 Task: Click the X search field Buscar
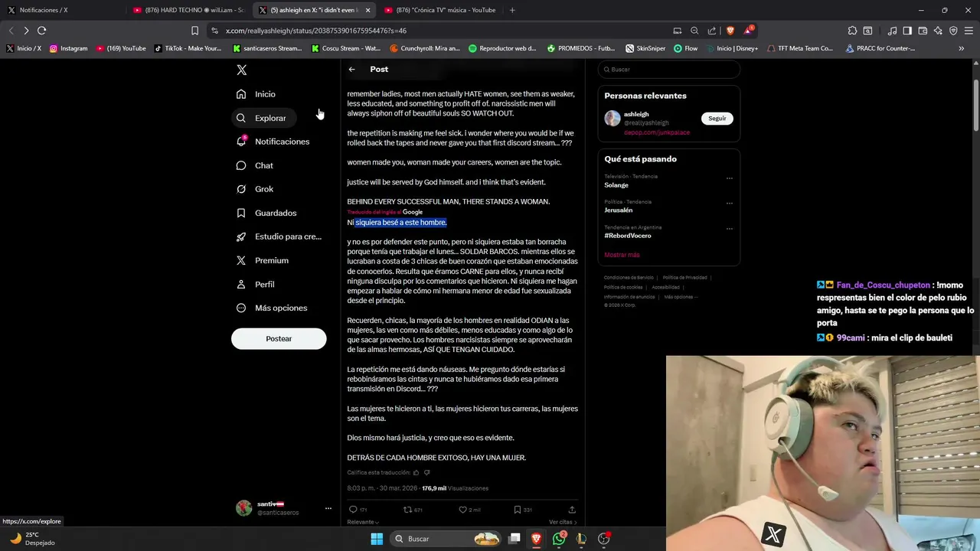pyautogui.click(x=669, y=70)
